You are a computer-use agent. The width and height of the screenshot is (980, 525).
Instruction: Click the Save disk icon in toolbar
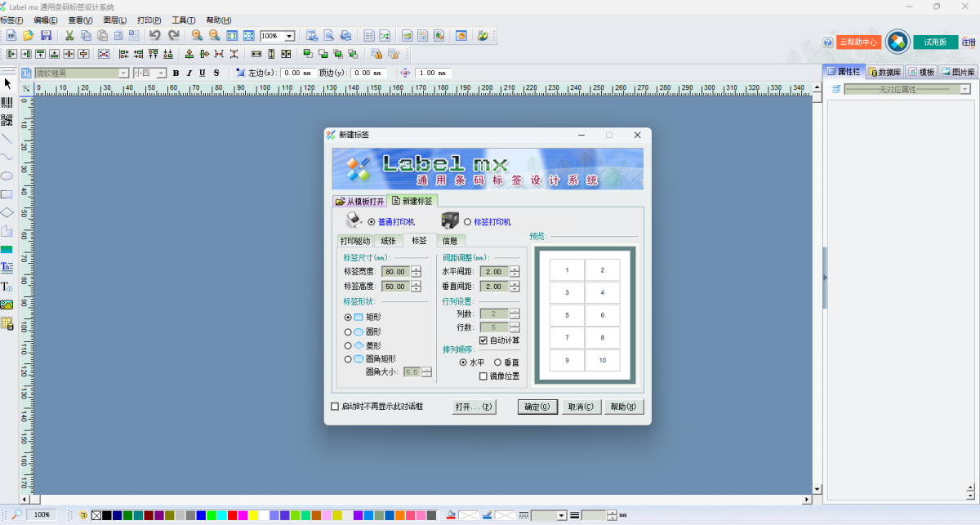(47, 36)
